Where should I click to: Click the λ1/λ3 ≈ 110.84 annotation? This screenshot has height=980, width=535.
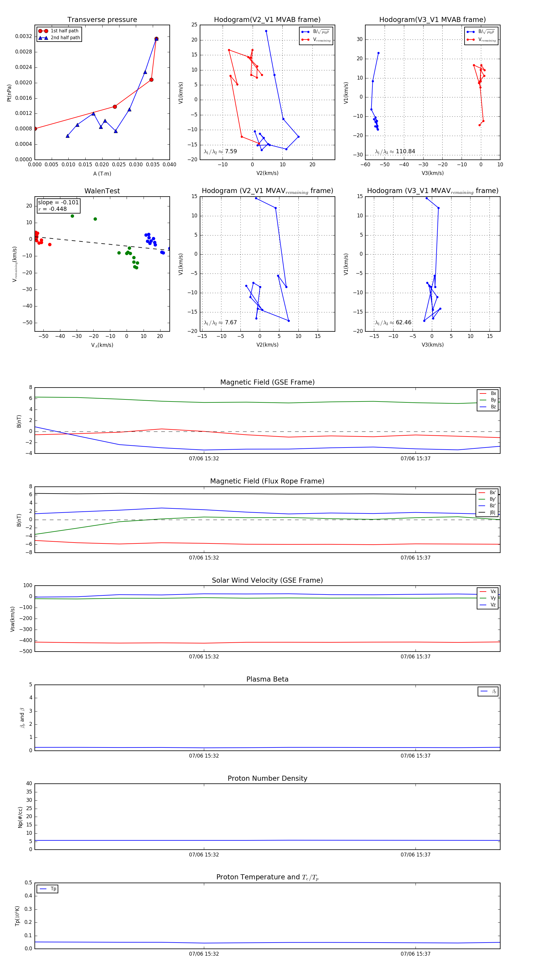pos(395,151)
